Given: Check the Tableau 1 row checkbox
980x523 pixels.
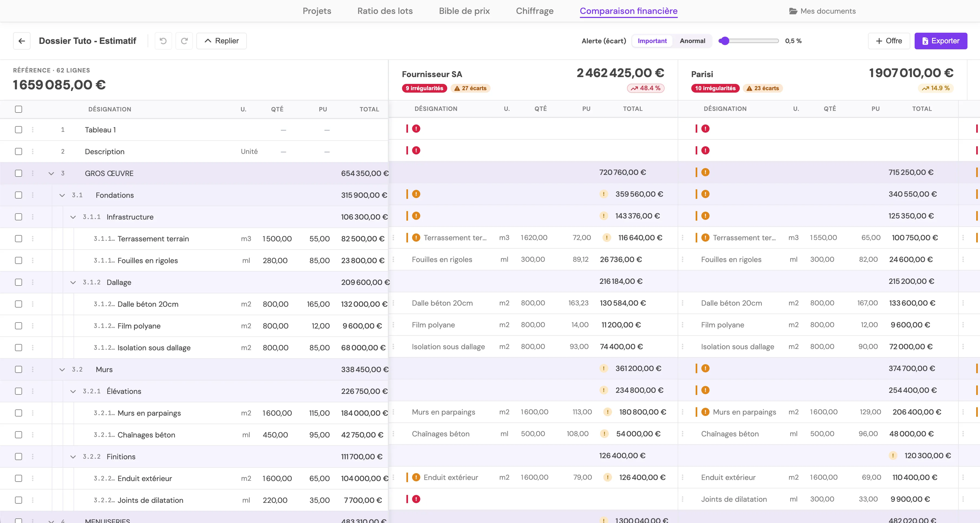Looking at the screenshot, I should pyautogui.click(x=18, y=130).
